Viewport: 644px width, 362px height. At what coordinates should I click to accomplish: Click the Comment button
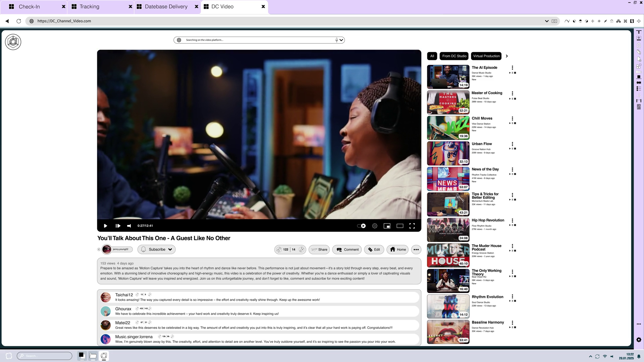click(x=347, y=249)
